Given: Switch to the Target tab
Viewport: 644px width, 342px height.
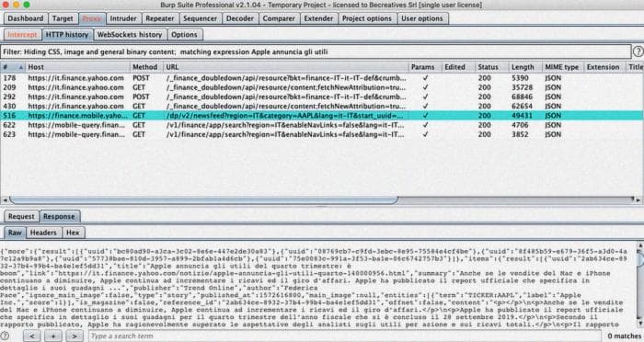Looking at the screenshot, I should pyautogui.click(x=63, y=18).
